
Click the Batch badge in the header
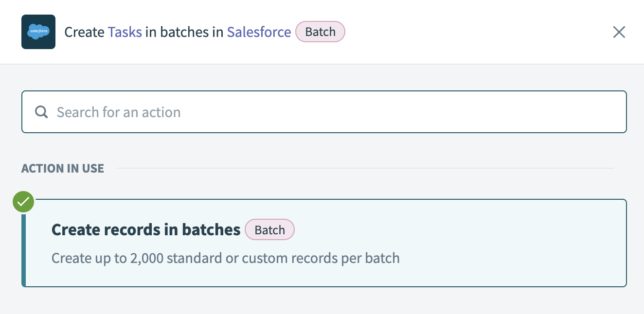(320, 32)
